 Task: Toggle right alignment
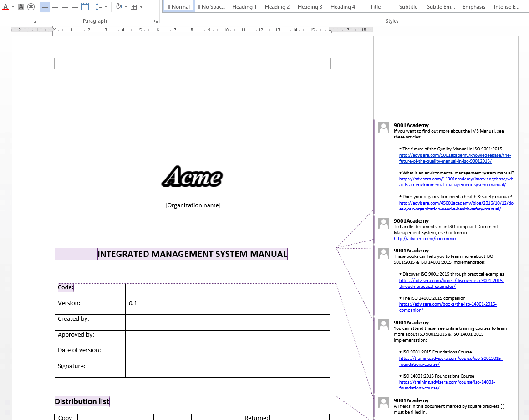[x=65, y=7]
